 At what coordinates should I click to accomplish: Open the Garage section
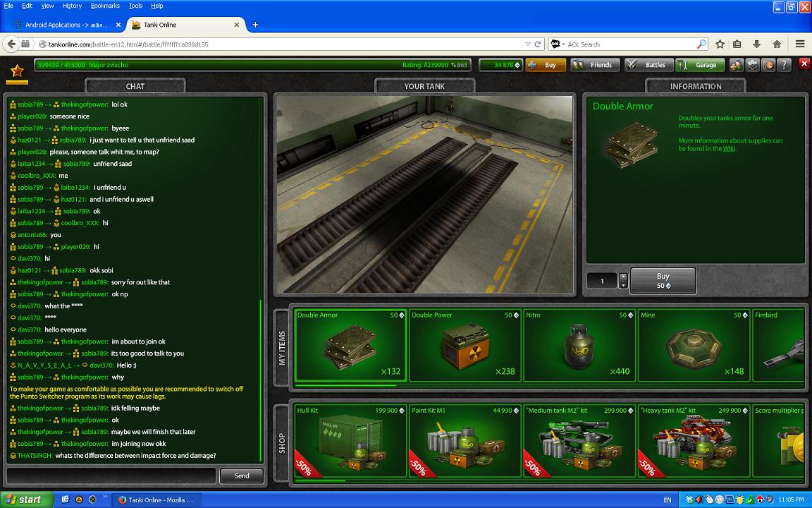[x=700, y=65]
